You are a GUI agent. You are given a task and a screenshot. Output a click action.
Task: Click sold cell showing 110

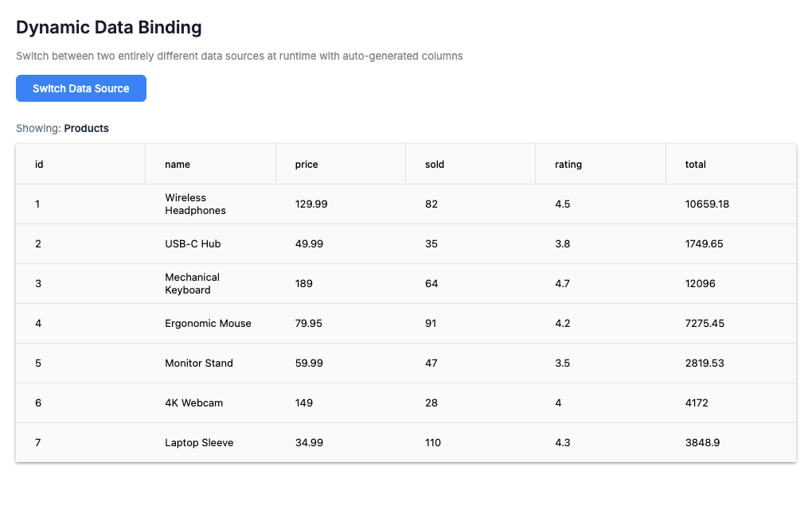[x=433, y=443]
